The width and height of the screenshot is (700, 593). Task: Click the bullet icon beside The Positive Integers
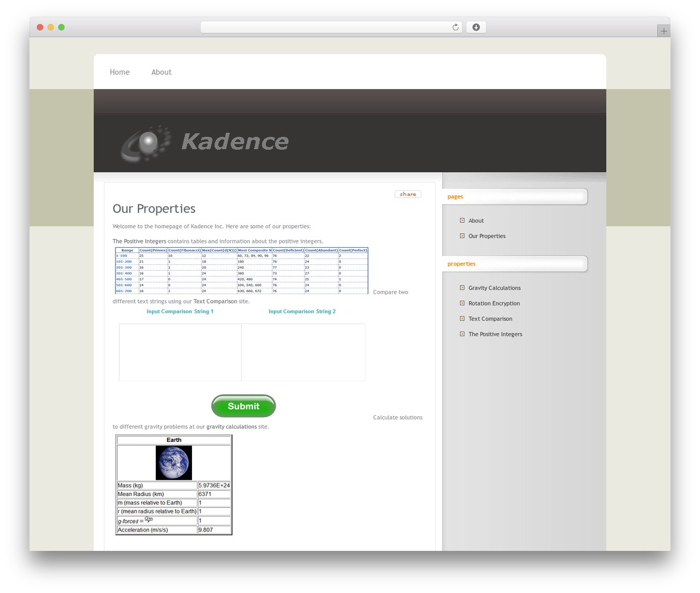coord(462,334)
